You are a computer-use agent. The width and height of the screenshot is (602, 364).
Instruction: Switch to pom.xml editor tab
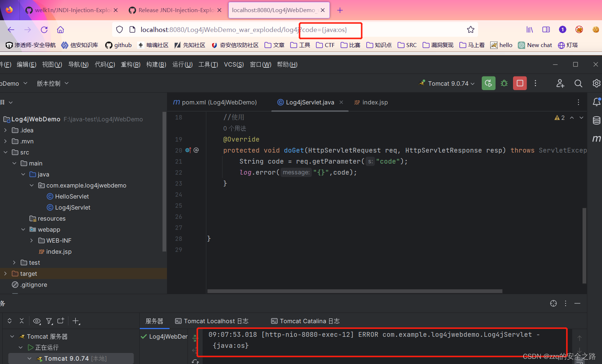[x=215, y=102]
